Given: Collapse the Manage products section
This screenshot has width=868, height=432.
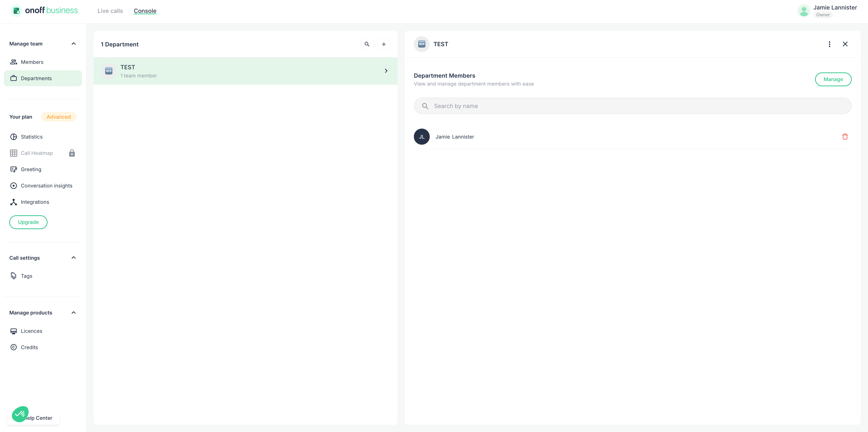Looking at the screenshot, I should point(74,313).
